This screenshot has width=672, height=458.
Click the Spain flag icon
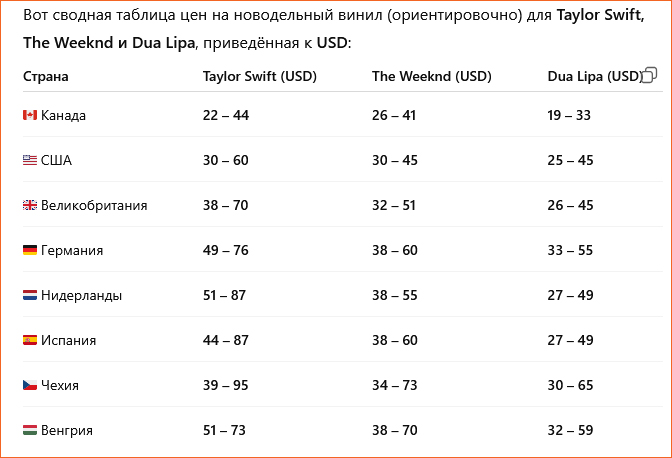pyautogui.click(x=30, y=340)
